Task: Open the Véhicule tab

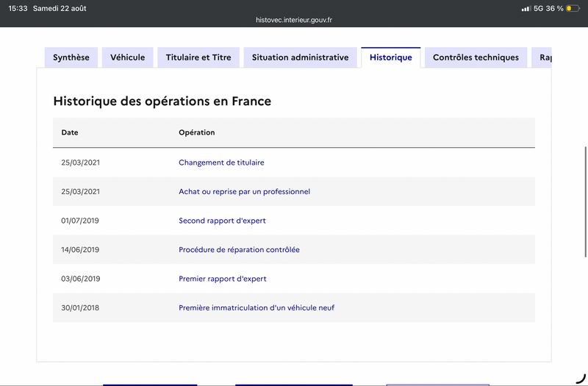Action: coord(127,57)
